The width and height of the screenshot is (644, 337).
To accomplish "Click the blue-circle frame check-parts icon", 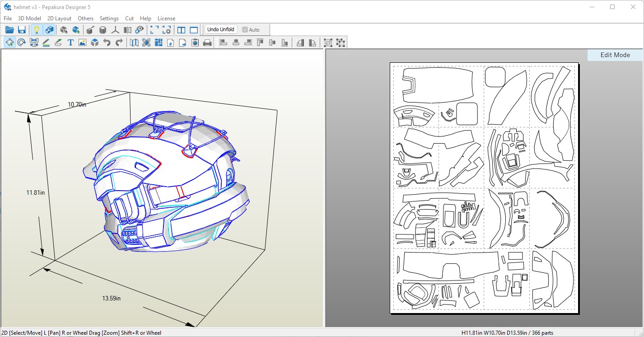I will click(146, 42).
